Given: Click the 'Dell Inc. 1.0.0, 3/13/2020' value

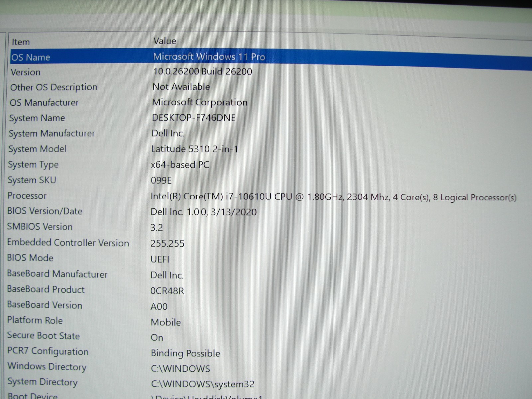Looking at the screenshot, I should pyautogui.click(x=203, y=212).
